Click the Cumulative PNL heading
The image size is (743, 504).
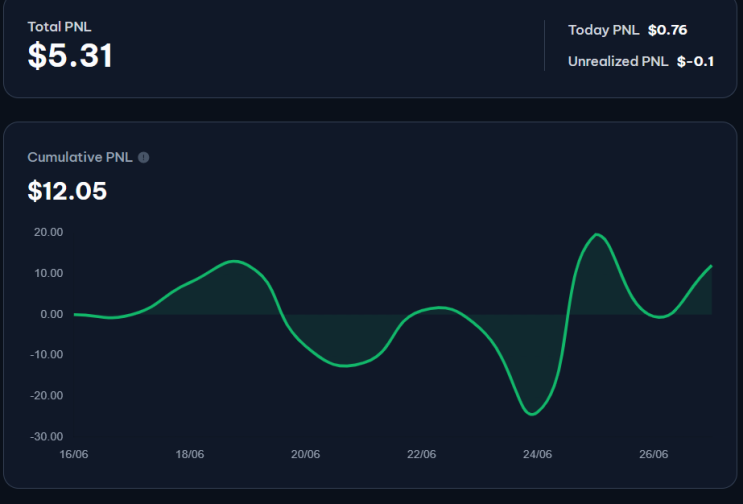pyautogui.click(x=80, y=157)
